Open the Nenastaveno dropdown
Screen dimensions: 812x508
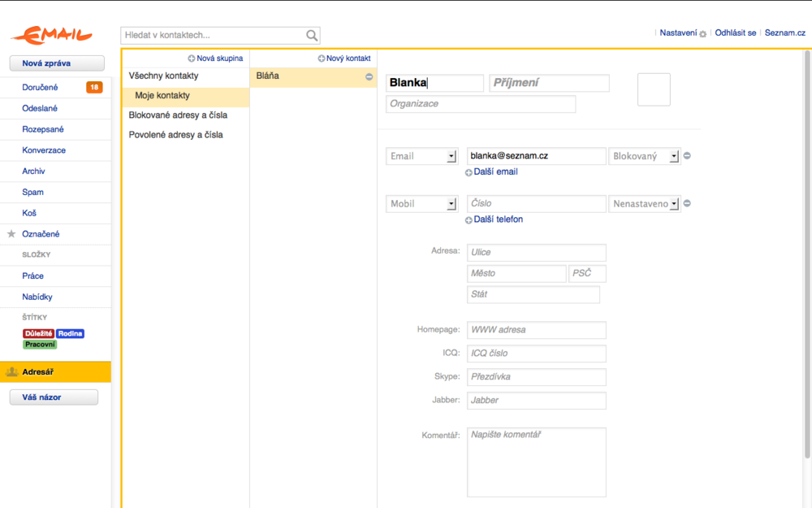pos(644,204)
